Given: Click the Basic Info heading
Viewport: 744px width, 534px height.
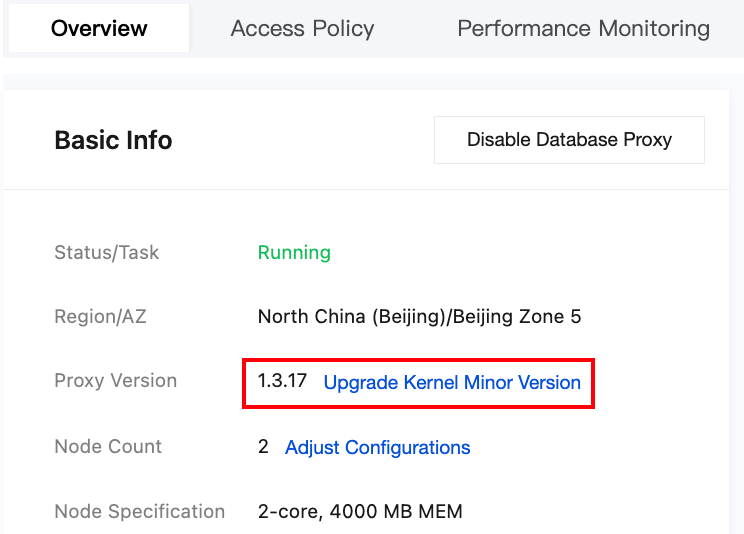Looking at the screenshot, I should 113,140.
